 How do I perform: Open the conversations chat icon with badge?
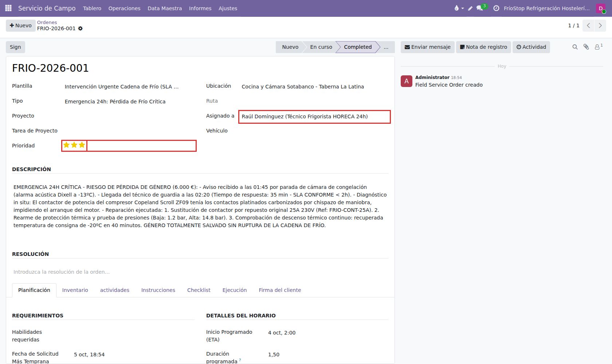point(480,8)
